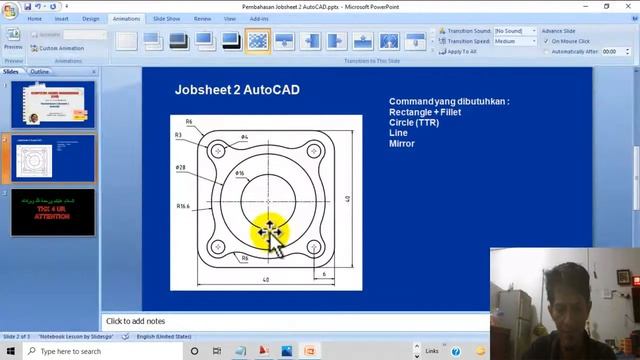This screenshot has width=640, height=360.
Task: Choose the second transition (Fade Smoothly)
Action: point(153,41)
